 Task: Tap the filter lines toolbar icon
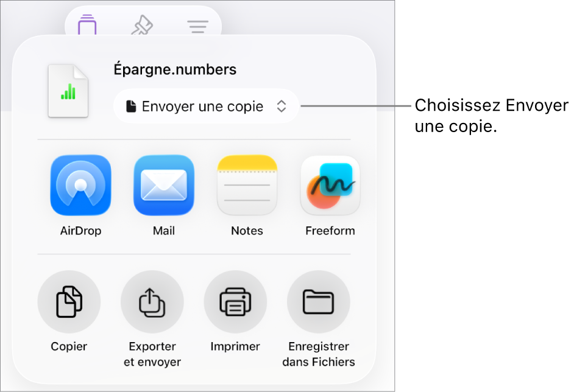197,26
